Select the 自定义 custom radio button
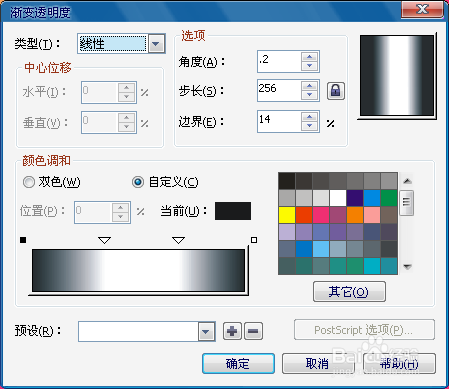 [138, 182]
